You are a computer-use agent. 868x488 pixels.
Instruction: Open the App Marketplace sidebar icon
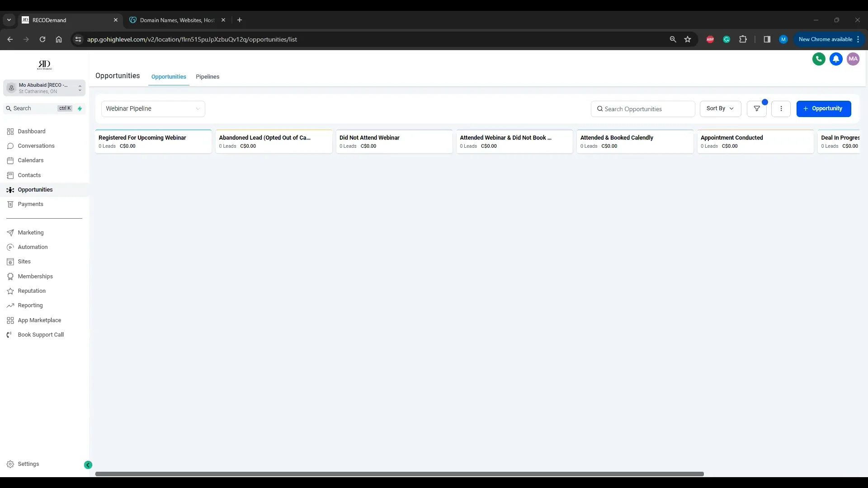tap(10, 320)
